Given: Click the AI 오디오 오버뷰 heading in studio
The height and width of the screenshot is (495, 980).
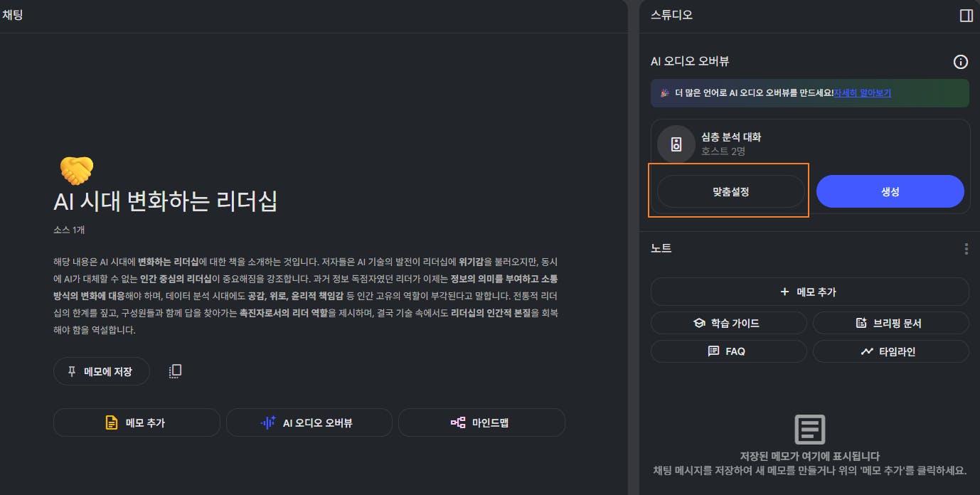Looking at the screenshot, I should tap(690, 62).
